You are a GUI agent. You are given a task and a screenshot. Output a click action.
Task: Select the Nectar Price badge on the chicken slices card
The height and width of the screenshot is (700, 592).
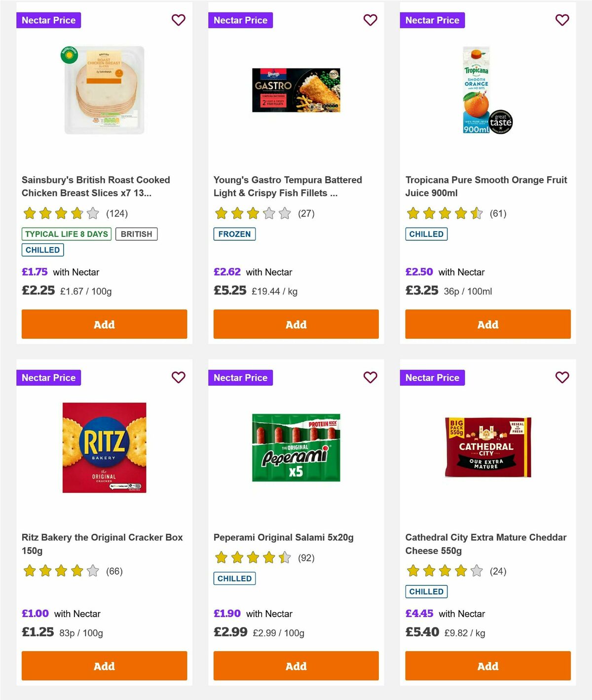[49, 20]
